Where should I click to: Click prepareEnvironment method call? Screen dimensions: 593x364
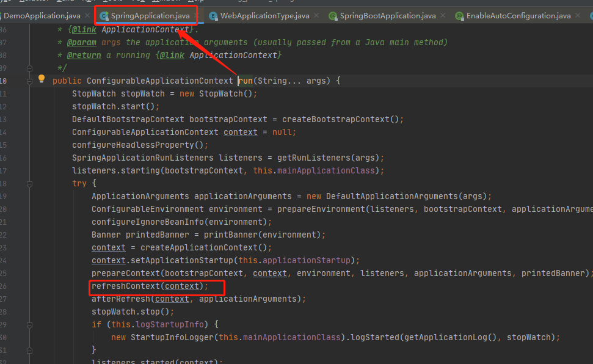click(x=321, y=209)
